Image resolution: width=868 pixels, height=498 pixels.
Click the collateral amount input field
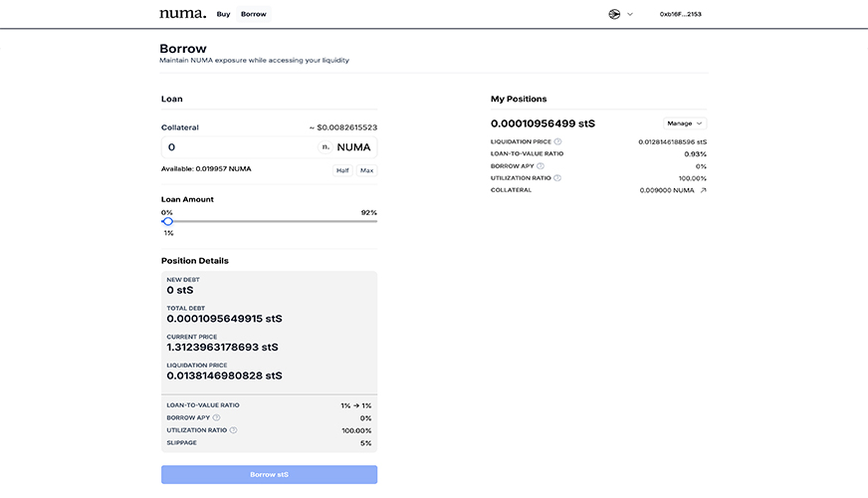[239, 147]
